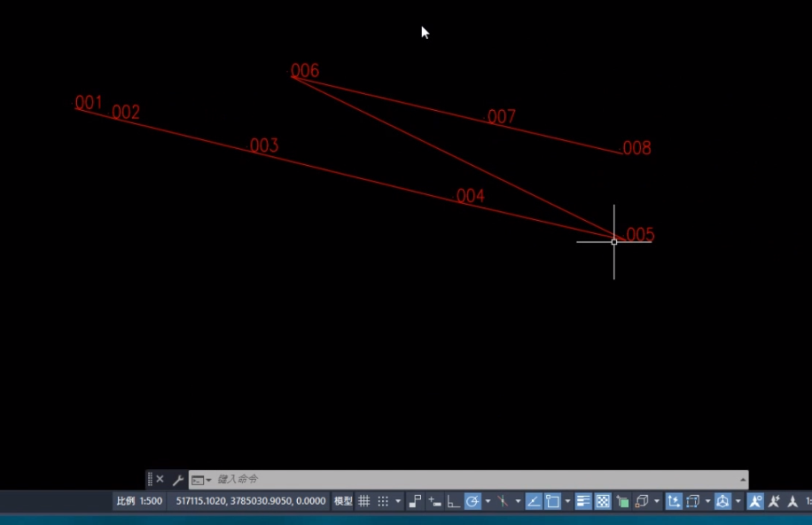The height and width of the screenshot is (525, 812).
Task: Click the Dynamic Input icon
Action: 434,501
